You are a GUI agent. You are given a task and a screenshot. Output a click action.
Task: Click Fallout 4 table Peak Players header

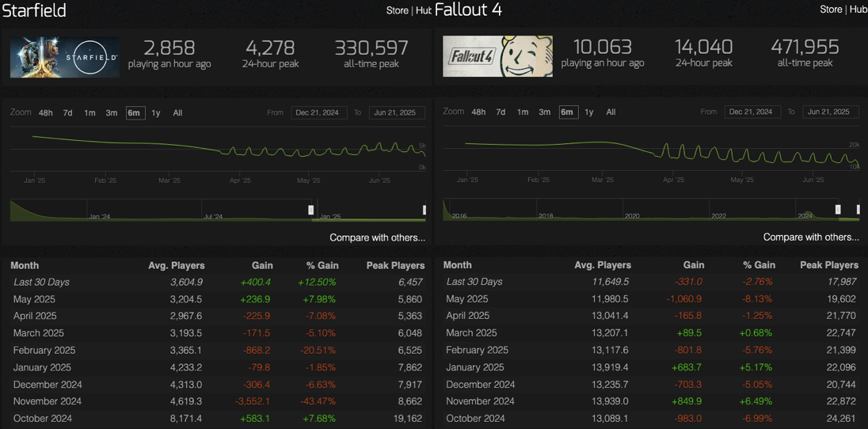pos(829,265)
